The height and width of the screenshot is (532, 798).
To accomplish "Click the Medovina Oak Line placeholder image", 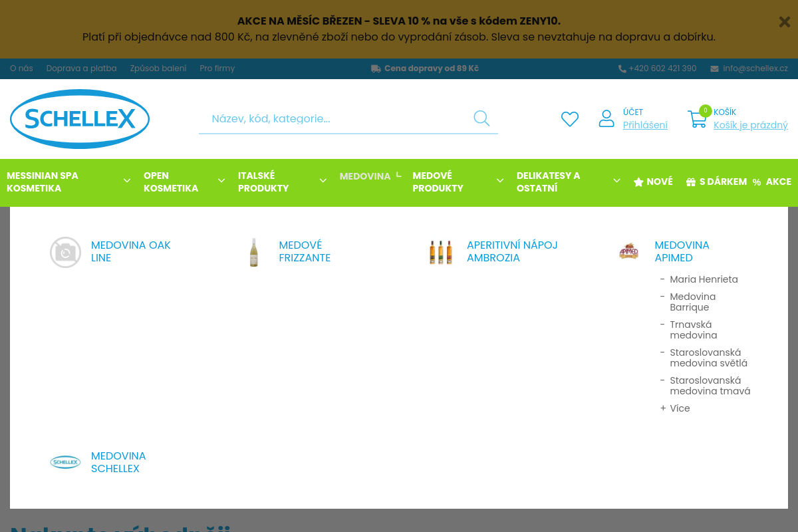I will [x=66, y=252].
